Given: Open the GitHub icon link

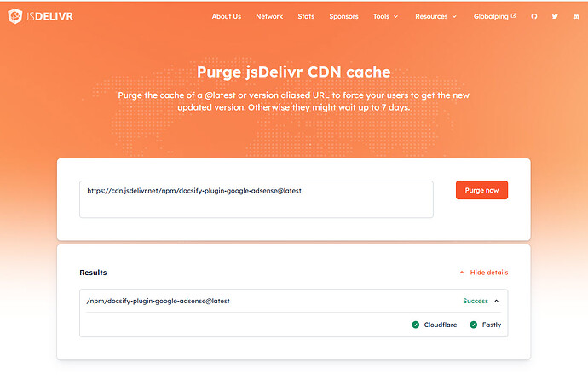Looking at the screenshot, I should [534, 16].
